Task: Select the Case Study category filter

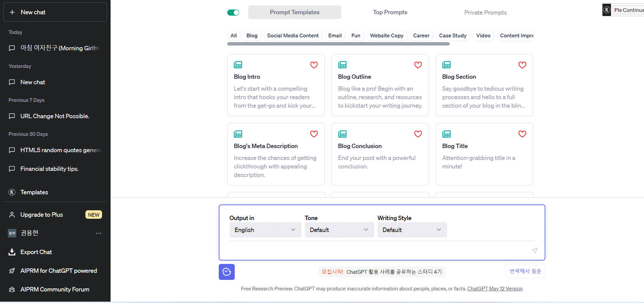Action: click(x=453, y=36)
